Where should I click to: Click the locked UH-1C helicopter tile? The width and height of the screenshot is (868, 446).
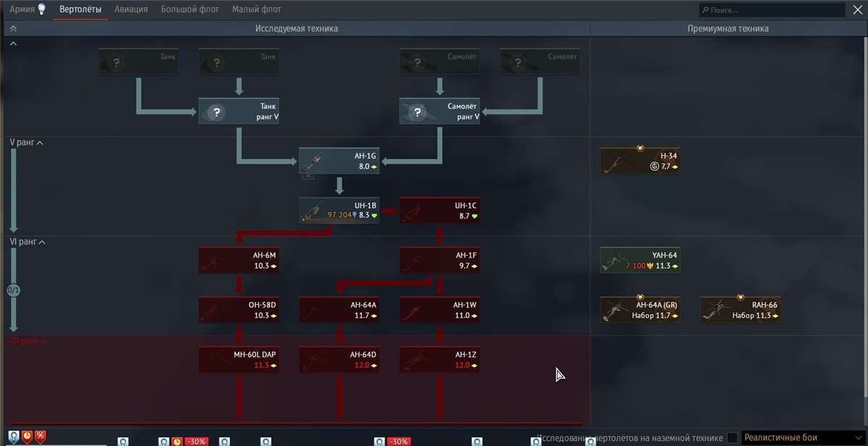coord(439,209)
